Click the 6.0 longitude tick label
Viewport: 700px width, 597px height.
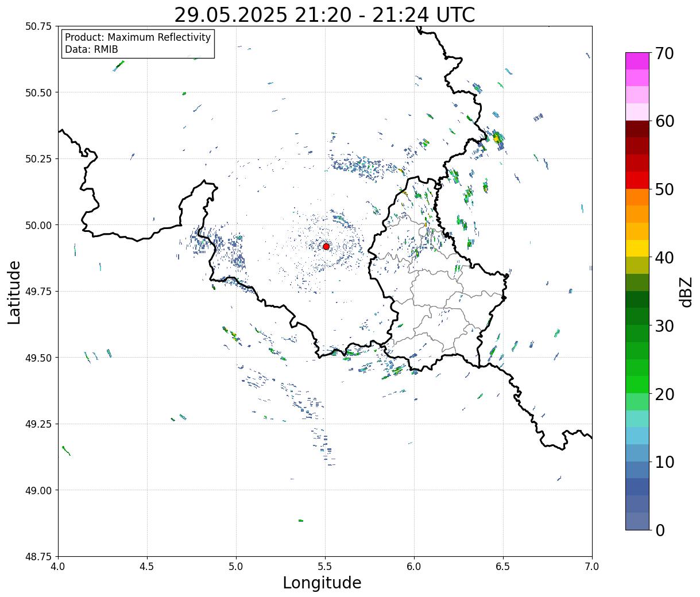414,566
